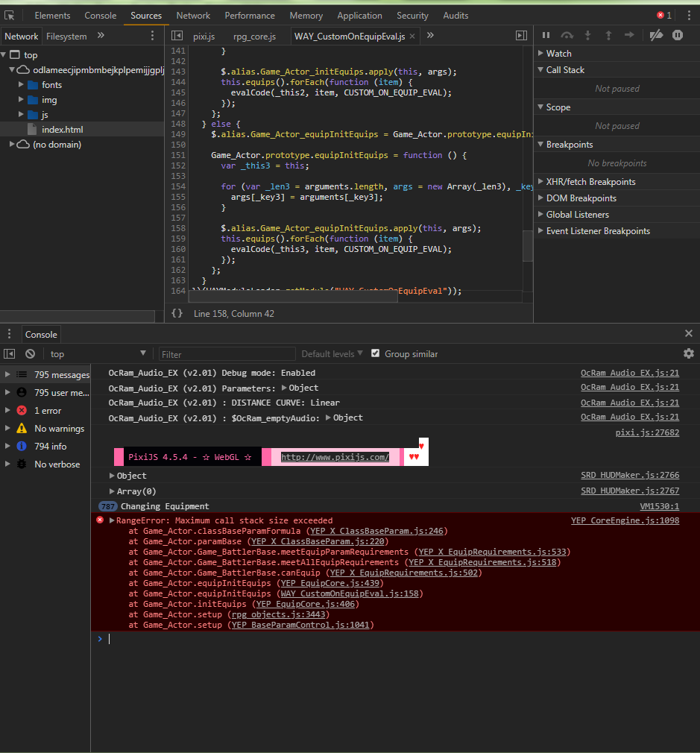Screen dimensions: 700x753
Task: Click the pretty print braces icon
Action: coord(177,313)
